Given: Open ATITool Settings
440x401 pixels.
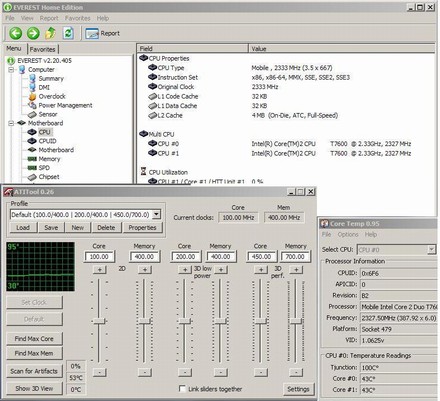Looking at the screenshot, I should (298, 389).
